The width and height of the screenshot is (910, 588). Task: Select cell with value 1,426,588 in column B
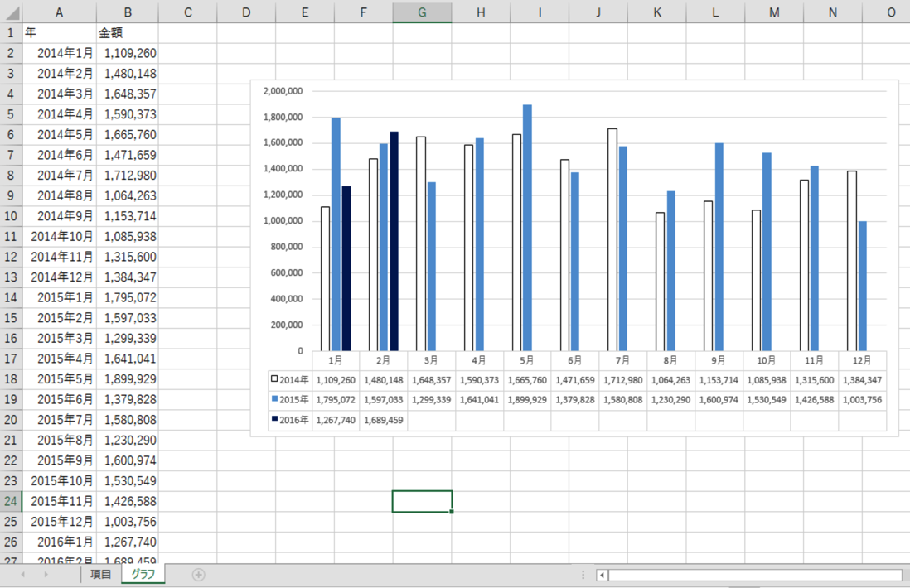click(128, 502)
